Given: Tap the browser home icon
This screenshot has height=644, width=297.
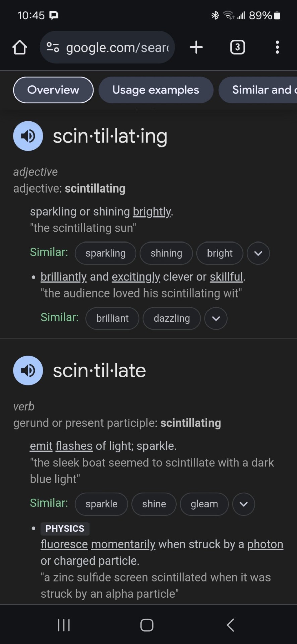Looking at the screenshot, I should 20,47.
